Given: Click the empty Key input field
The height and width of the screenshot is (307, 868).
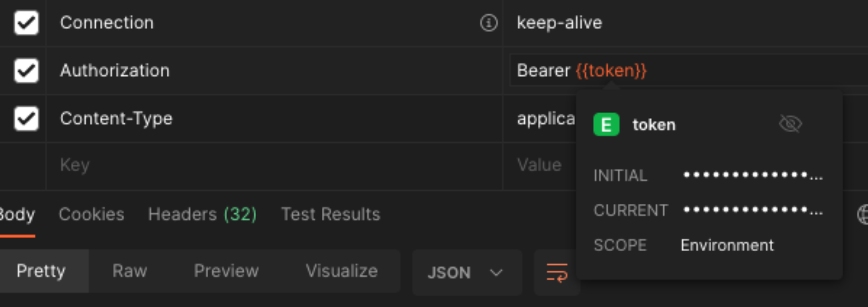Looking at the screenshot, I should click(263, 165).
